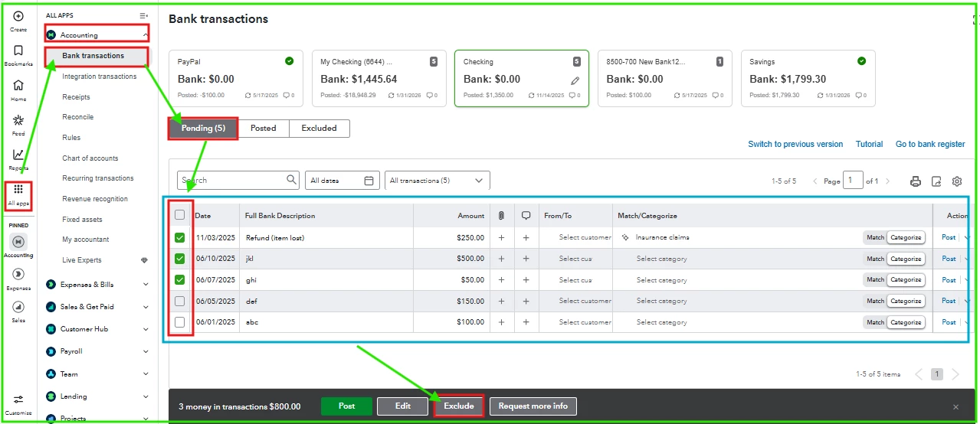The width and height of the screenshot is (980, 424).
Task: Select the Savings account card
Action: [808, 79]
